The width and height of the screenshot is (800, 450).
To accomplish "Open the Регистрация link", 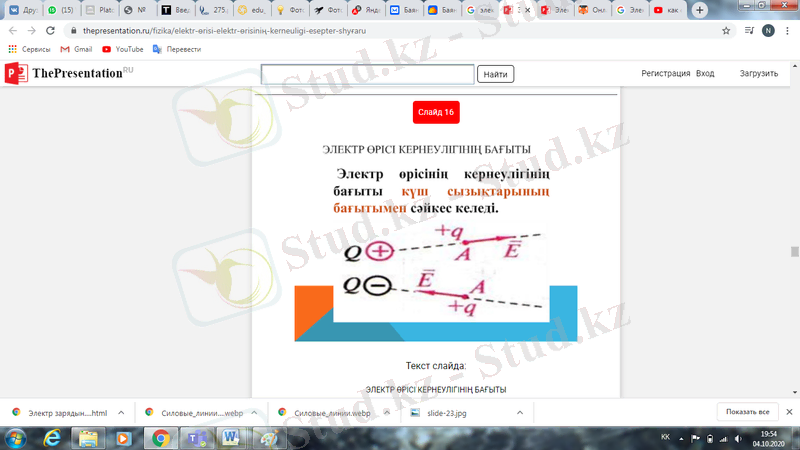I will [x=665, y=73].
